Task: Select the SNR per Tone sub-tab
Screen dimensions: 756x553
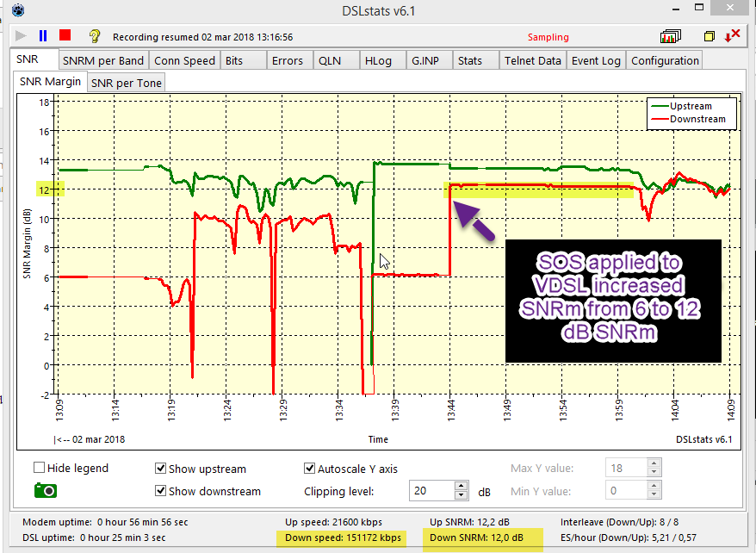Action: coord(127,83)
